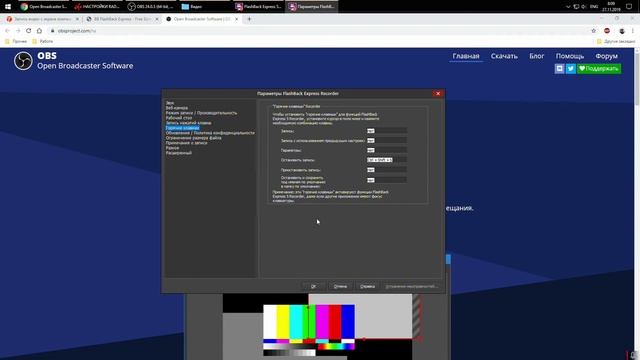Screen dimensions: 640x360
Task: Bookmark this page with the star icon
Action: pos(593,31)
